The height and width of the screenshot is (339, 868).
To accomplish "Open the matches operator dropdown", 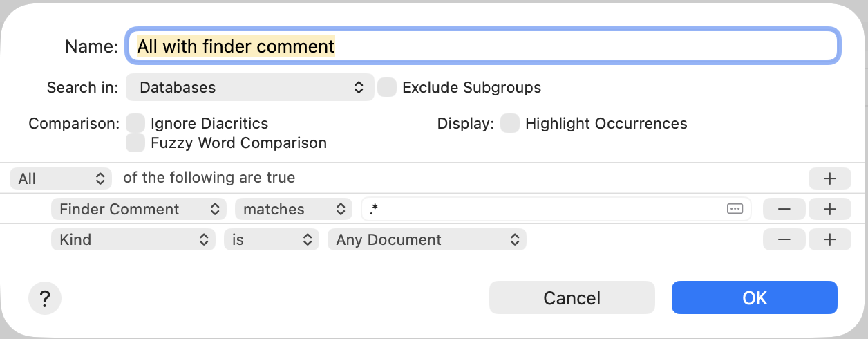I will (x=293, y=209).
